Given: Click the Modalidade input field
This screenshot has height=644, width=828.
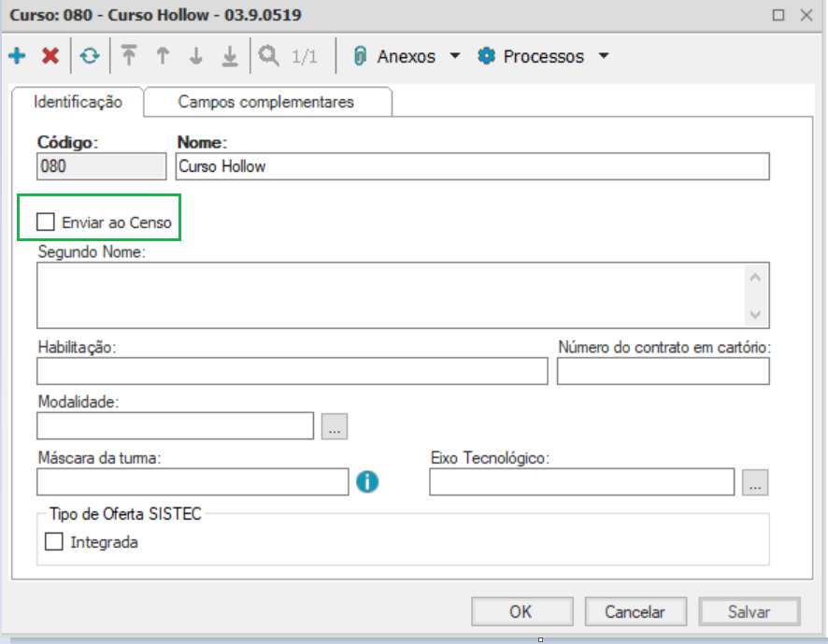Looking at the screenshot, I should [176, 426].
